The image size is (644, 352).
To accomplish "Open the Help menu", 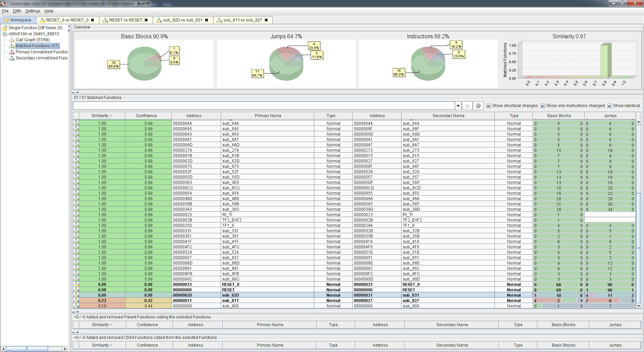I will coord(49,11).
